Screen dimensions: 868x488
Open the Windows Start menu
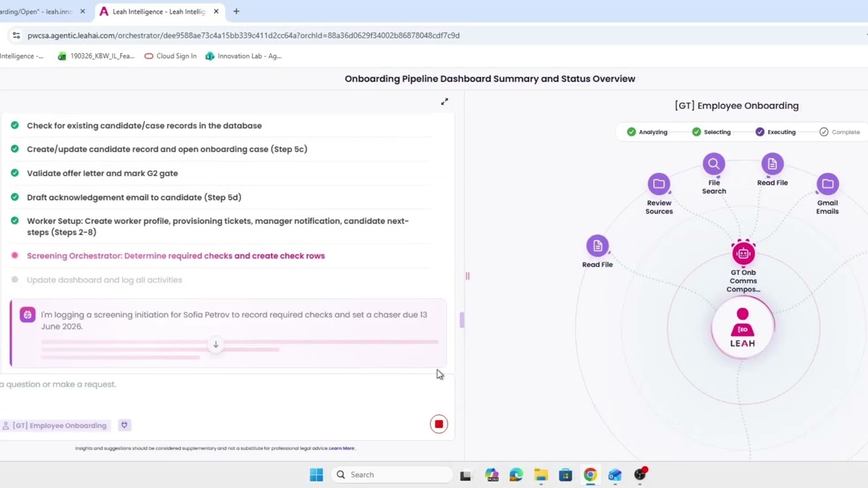(317, 474)
